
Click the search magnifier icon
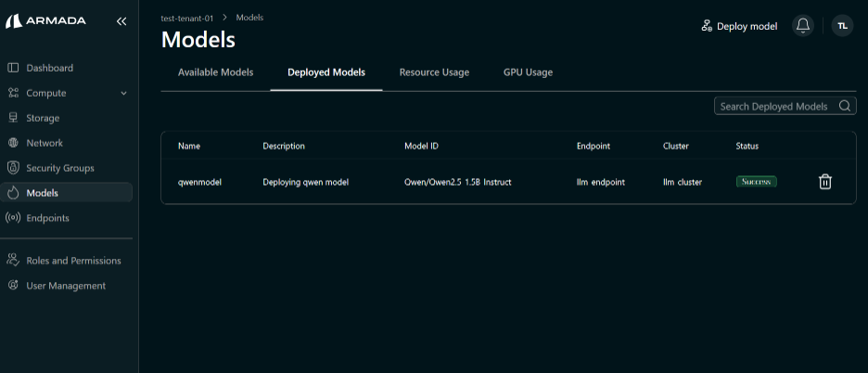pos(846,107)
